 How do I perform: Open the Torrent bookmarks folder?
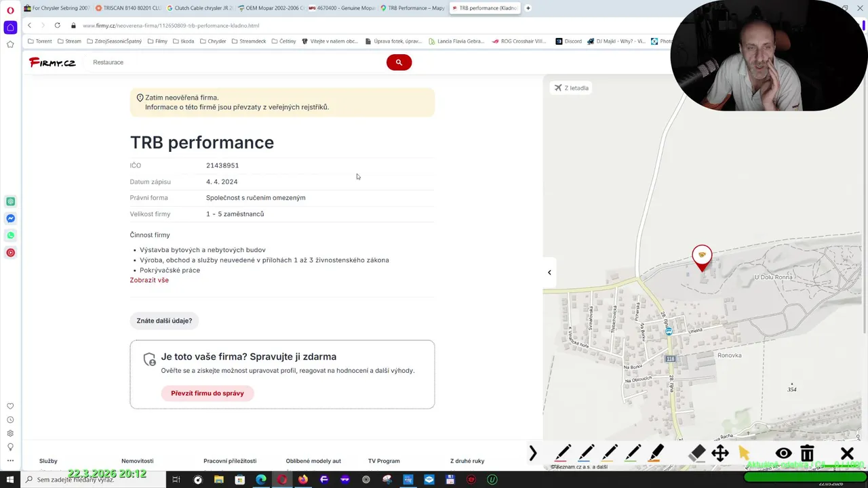pos(40,41)
